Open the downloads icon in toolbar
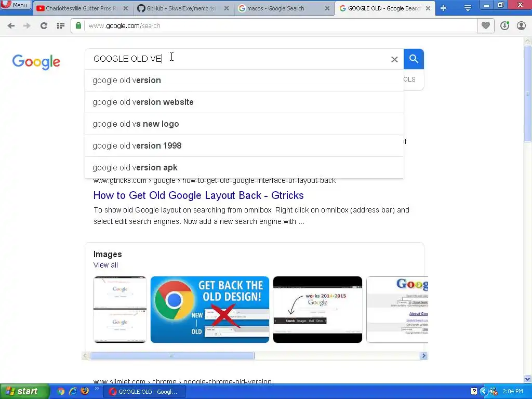Image resolution: width=532 pixels, height=399 pixels. coord(504,26)
